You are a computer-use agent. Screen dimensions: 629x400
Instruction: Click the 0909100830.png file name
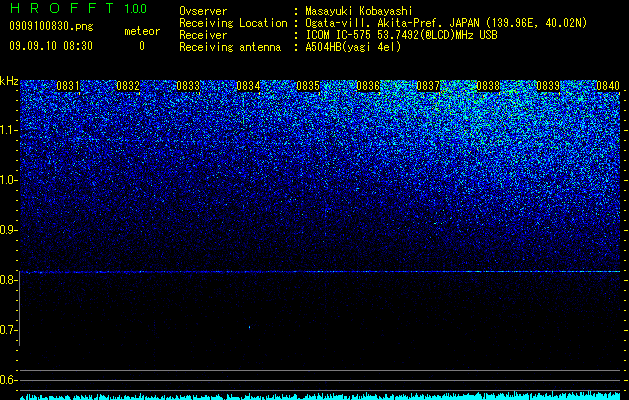[x=51, y=27]
